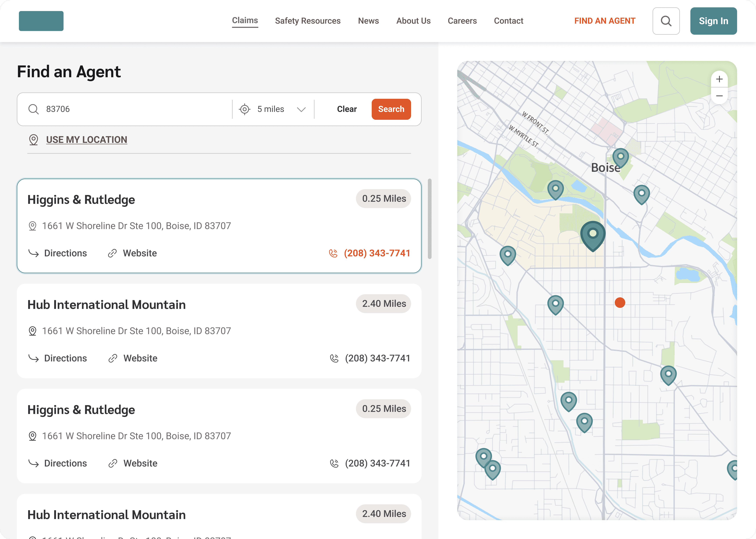Screen dimensions: 756x539
Task: Follow the FIND AN AGENT link
Action: [605, 21]
